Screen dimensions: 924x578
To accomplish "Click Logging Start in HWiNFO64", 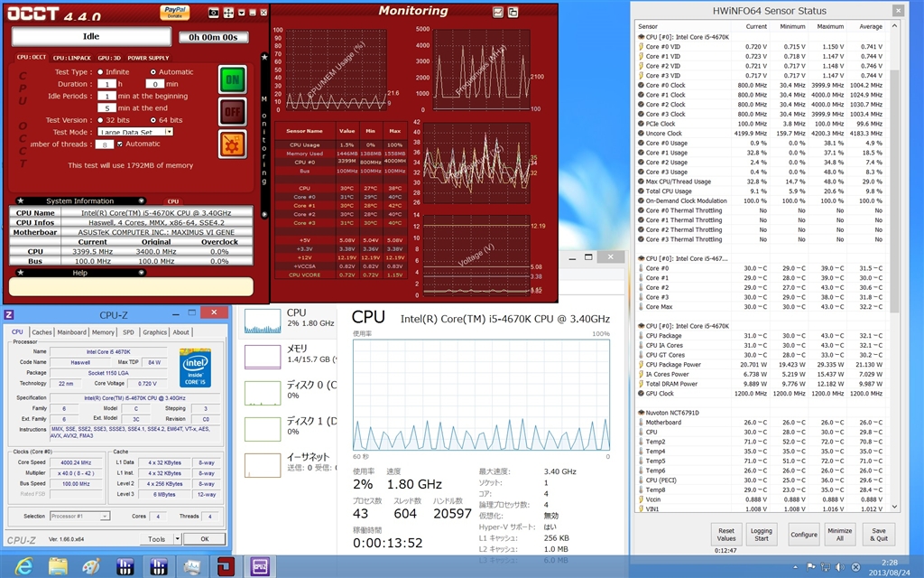I will coord(761,535).
